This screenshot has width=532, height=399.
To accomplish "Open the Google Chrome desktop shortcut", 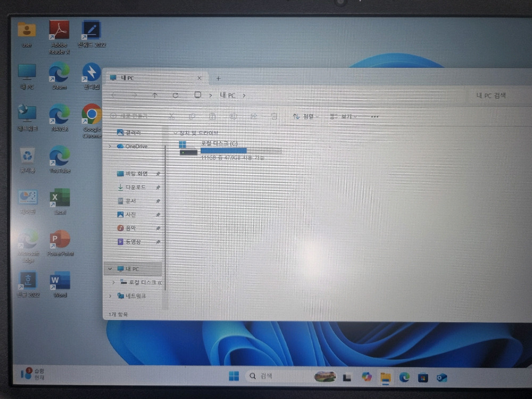I will coord(92,121).
